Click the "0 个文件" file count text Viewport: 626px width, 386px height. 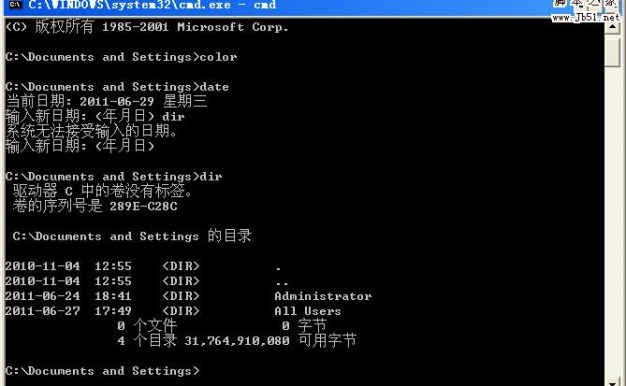click(x=147, y=326)
